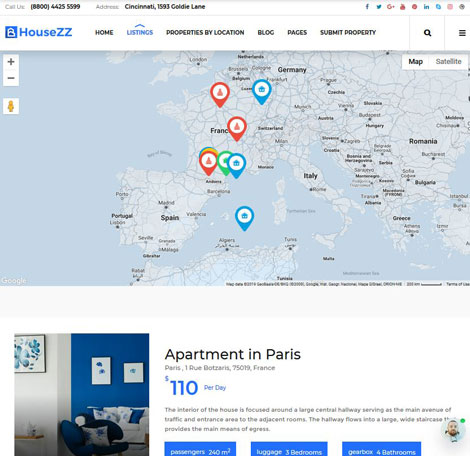Zoom out on the map
The width and height of the screenshot is (470, 456).
[11, 78]
